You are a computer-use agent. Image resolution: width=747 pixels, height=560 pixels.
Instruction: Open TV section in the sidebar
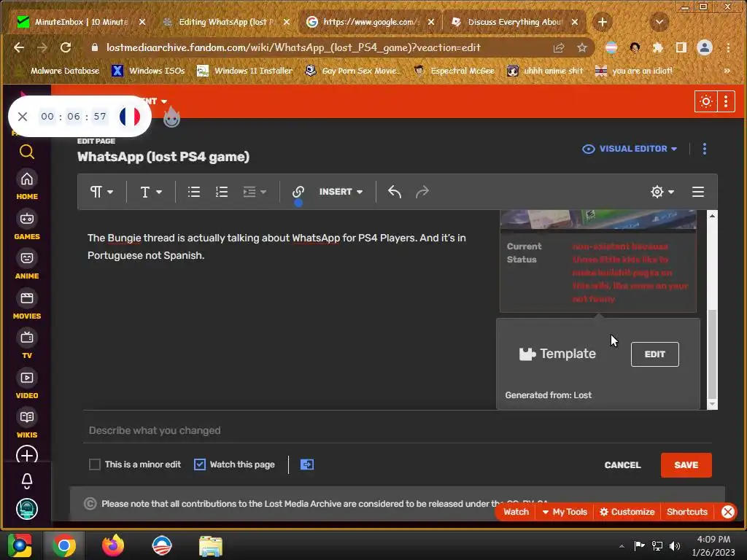[27, 344]
